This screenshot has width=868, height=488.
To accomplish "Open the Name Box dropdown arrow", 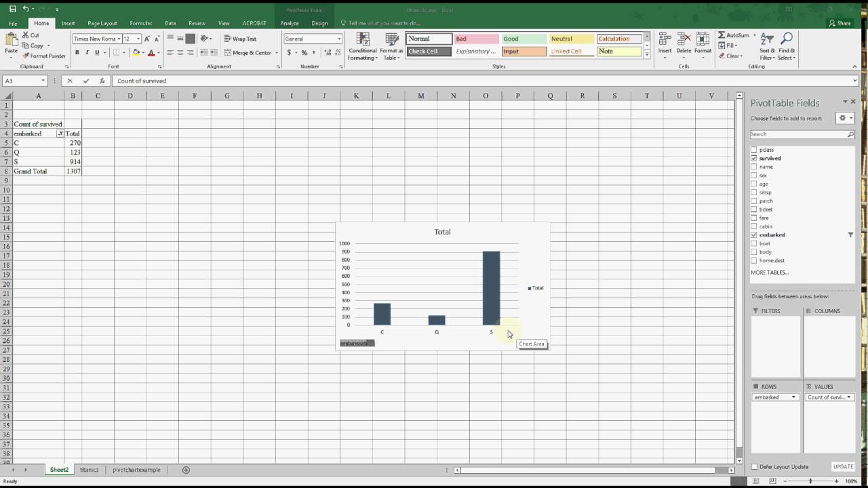I will point(43,81).
